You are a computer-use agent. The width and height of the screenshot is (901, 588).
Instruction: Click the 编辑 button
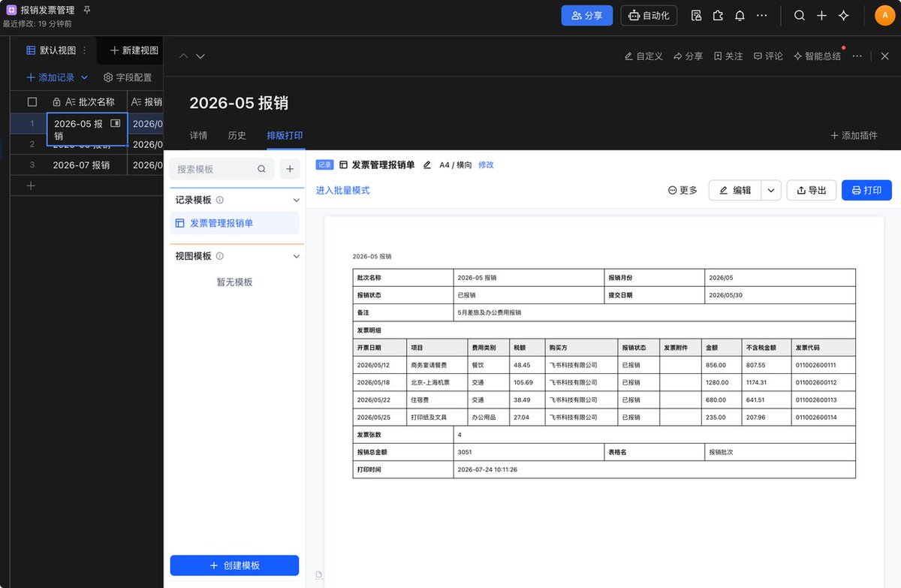point(735,191)
